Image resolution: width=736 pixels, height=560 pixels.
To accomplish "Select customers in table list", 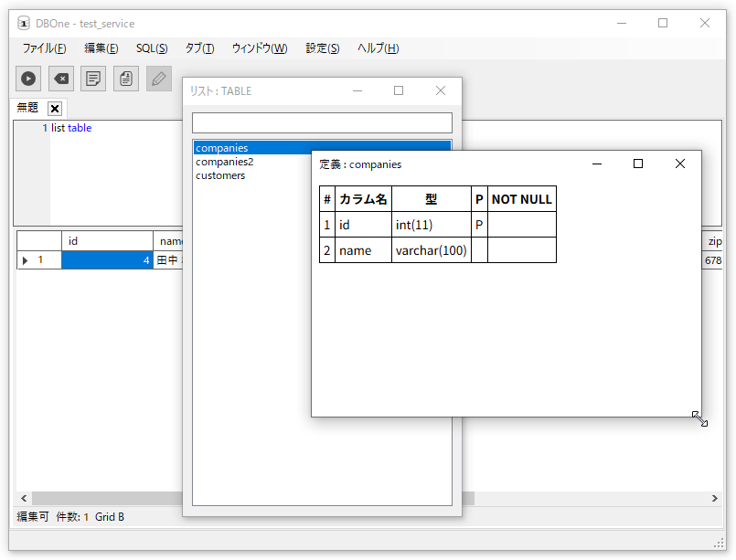I will coord(220,175).
